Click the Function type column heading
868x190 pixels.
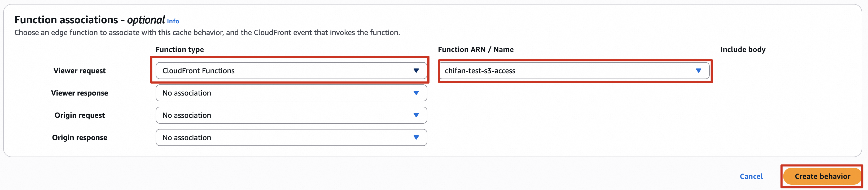coord(179,50)
